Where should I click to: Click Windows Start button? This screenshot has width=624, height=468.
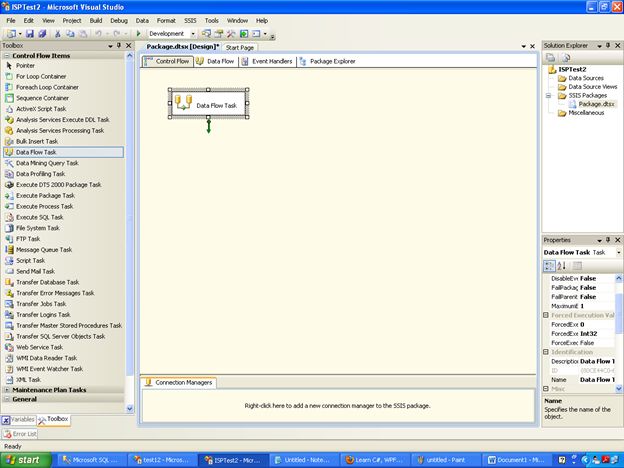point(26,460)
